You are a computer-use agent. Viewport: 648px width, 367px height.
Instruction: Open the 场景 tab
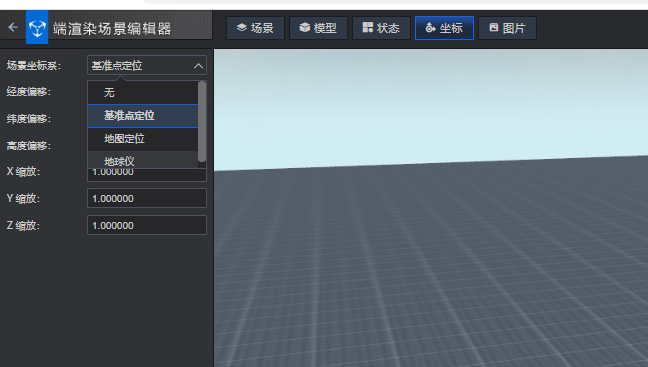pos(255,28)
